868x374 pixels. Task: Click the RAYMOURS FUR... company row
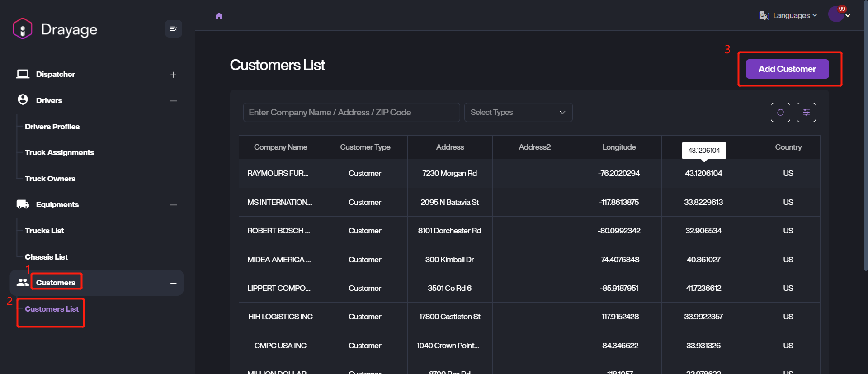pyautogui.click(x=278, y=173)
